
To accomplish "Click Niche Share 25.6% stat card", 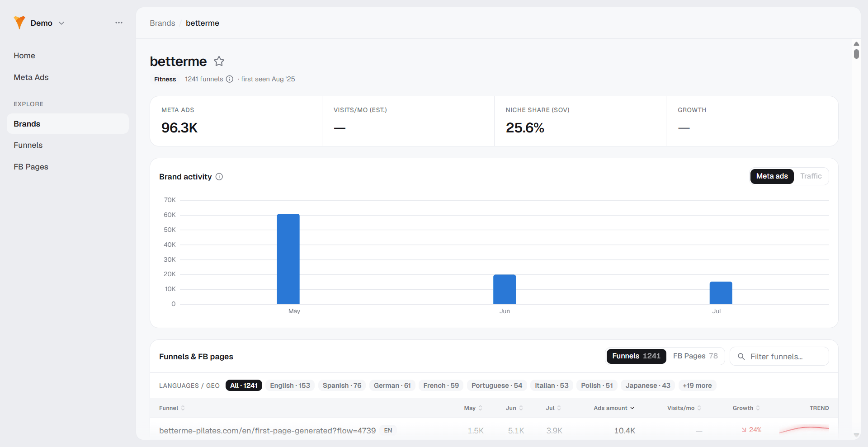I will (x=580, y=121).
